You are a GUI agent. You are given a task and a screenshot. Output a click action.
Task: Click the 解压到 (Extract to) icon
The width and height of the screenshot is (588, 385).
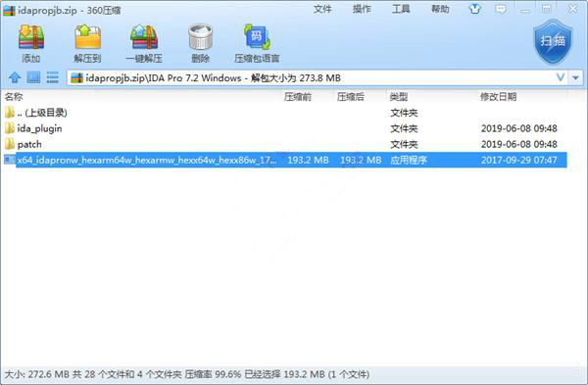(87, 42)
